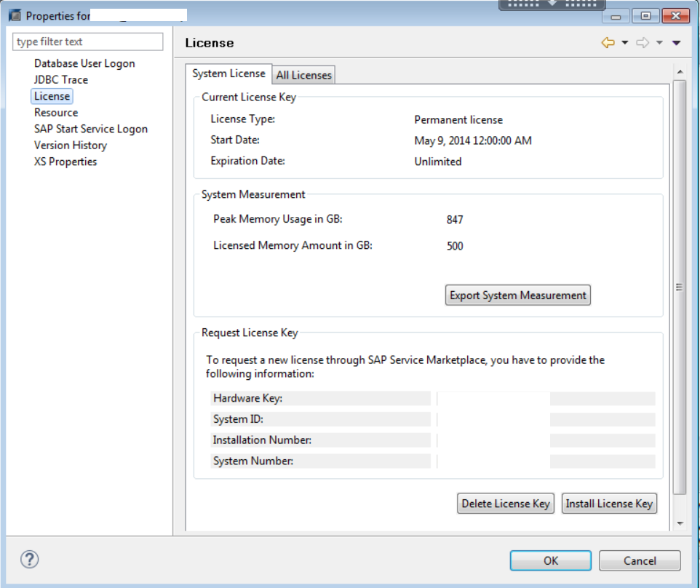Open the XS Properties page
Screen dimensions: 700x588
coord(65,162)
